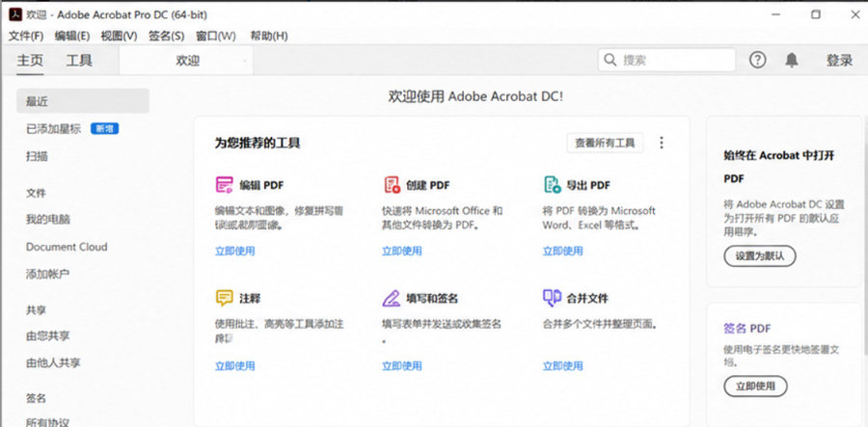Click 立即使用 link under 导出 PDF
The image size is (868, 427).
tap(562, 252)
